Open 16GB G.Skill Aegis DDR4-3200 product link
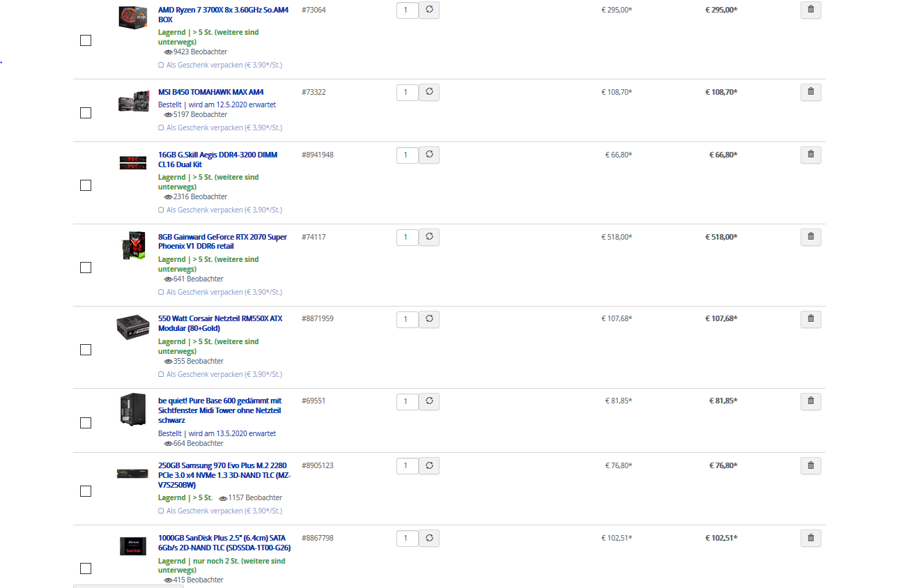Image resolution: width=919 pixels, height=588 pixels. tap(217, 160)
